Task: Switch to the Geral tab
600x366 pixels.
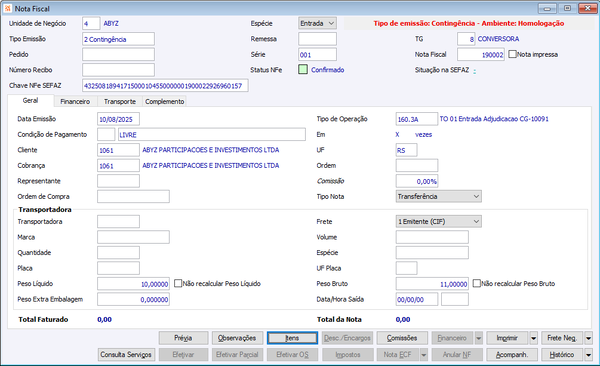Action: pos(30,100)
